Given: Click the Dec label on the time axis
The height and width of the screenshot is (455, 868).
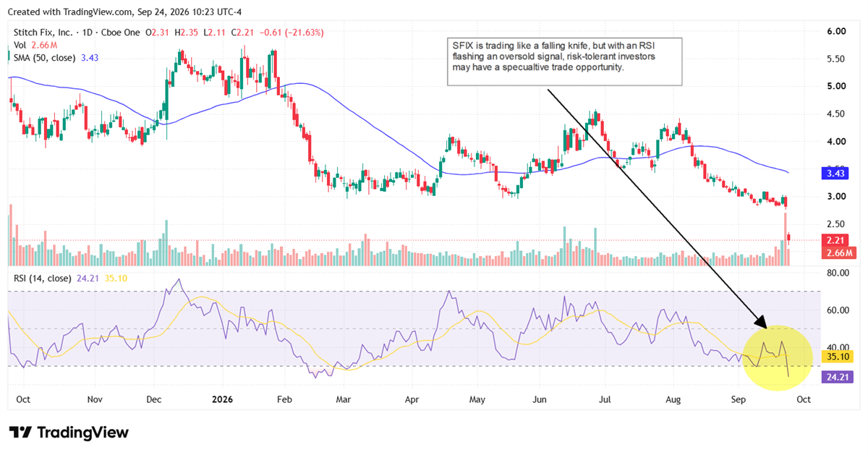Looking at the screenshot, I should tap(156, 399).
